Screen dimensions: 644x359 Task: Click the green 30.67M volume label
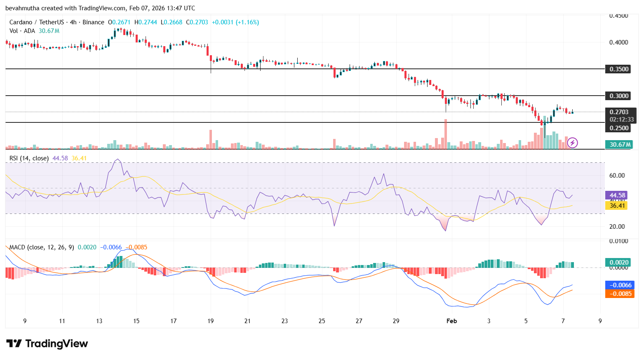[x=619, y=144]
